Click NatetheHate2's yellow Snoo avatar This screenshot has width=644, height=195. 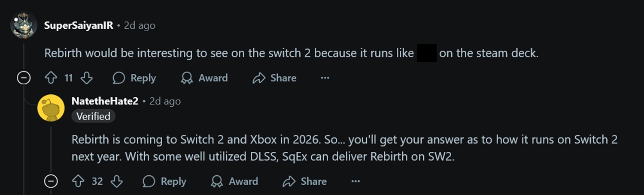click(51, 107)
